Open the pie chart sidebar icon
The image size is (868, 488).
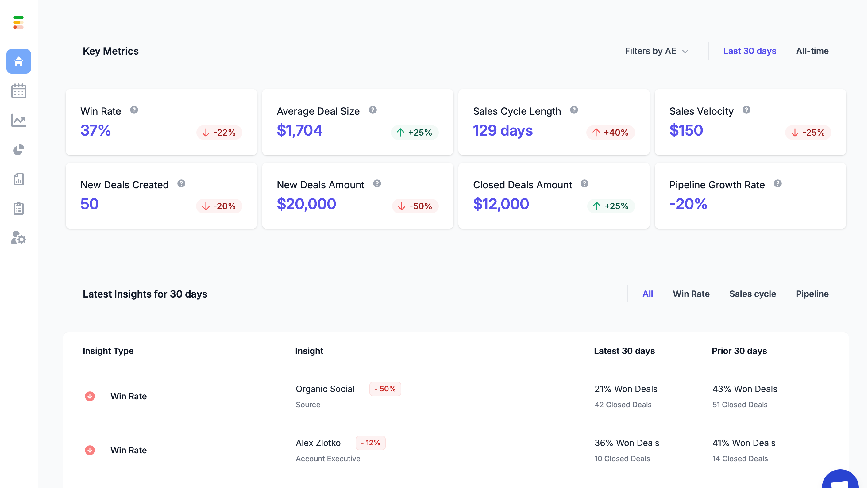tap(18, 150)
